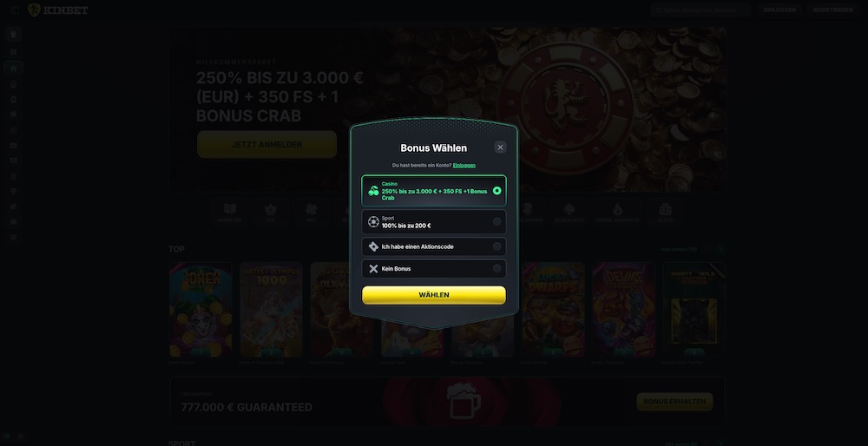Click the X icon beside Kein Bonus

coord(373,269)
